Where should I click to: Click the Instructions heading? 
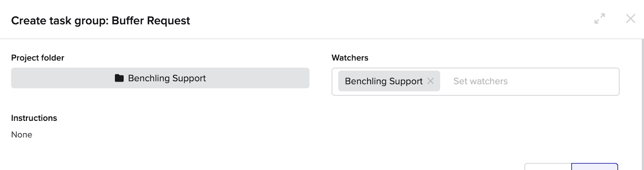pyautogui.click(x=34, y=118)
